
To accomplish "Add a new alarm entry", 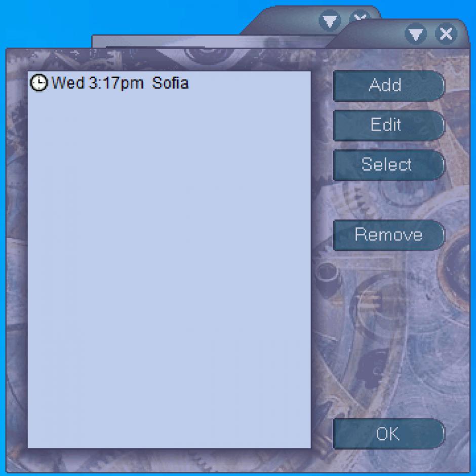I will coord(389,85).
